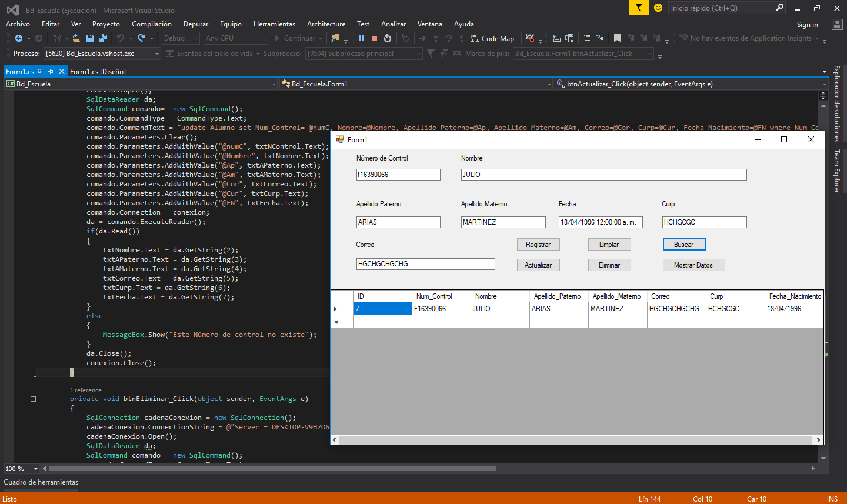Click the Nombre field containing JULIO
Viewport: 847px width, 504px height.
coord(603,175)
